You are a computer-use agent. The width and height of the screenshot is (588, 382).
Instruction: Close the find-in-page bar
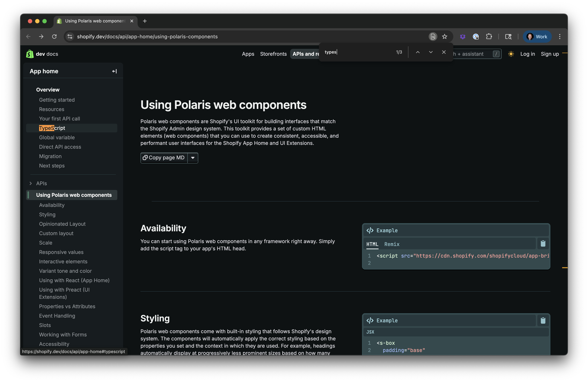(x=444, y=52)
